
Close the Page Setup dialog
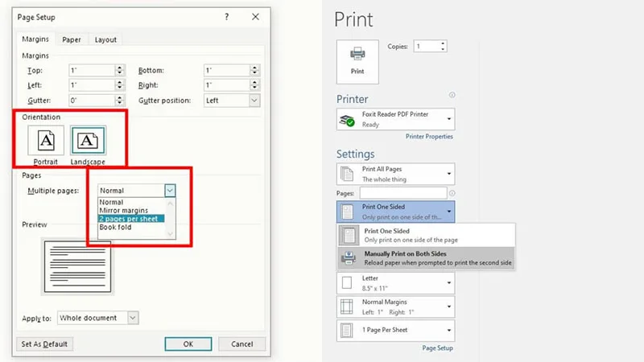coord(255,17)
